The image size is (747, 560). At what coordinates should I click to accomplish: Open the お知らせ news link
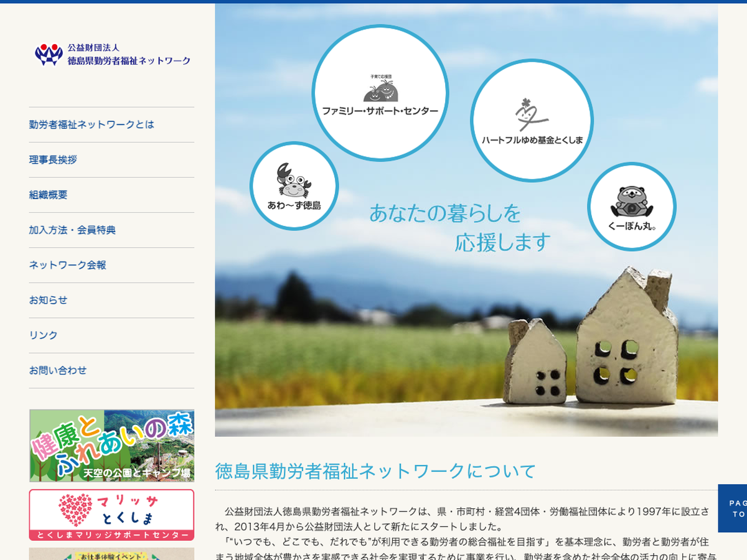[48, 300]
